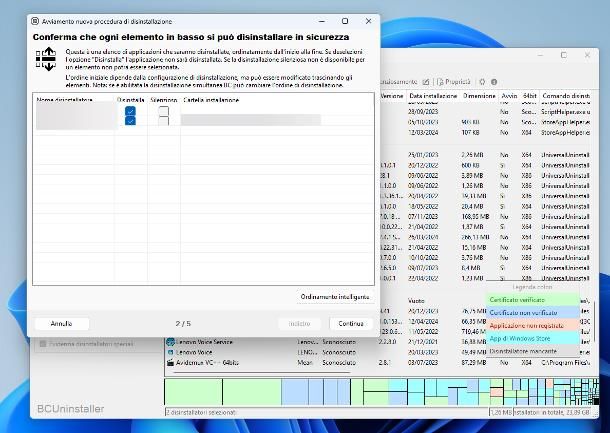Image resolution: width=610 pixels, height=433 pixels.
Task: Click the Lenovo Voice Service app icon
Action: pyautogui.click(x=170, y=342)
